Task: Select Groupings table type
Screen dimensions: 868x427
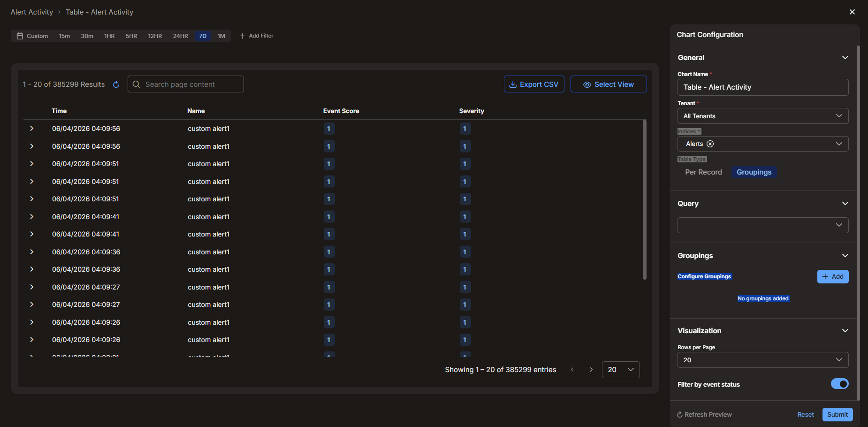Action: [754, 172]
